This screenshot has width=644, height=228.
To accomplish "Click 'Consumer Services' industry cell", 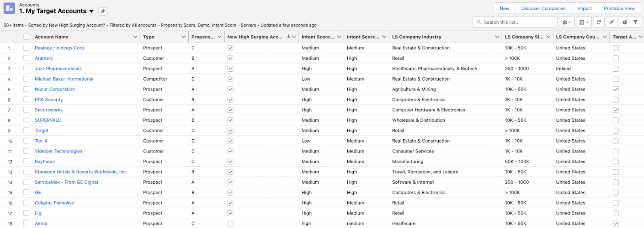I will click(x=413, y=151).
